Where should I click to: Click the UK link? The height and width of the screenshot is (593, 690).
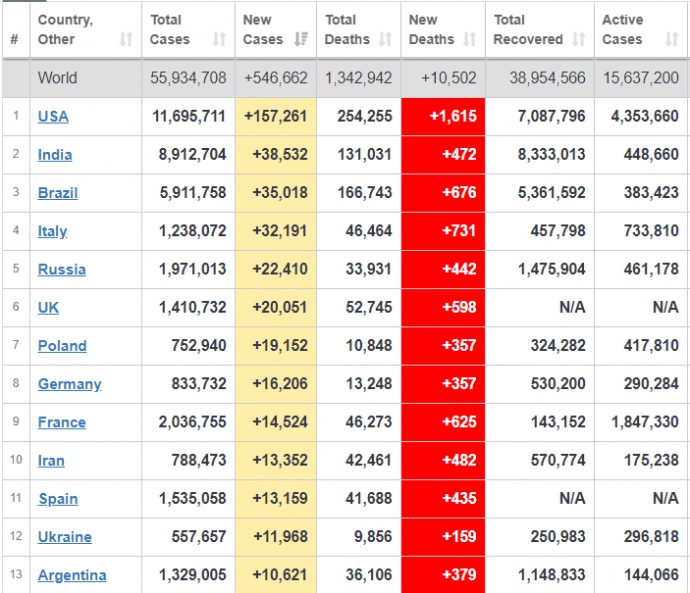[48, 308]
